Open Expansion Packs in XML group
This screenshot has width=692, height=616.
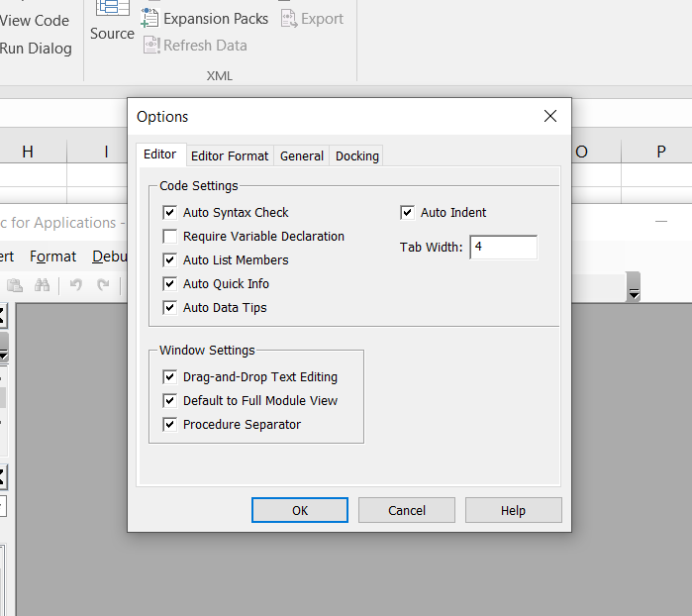coord(206,18)
